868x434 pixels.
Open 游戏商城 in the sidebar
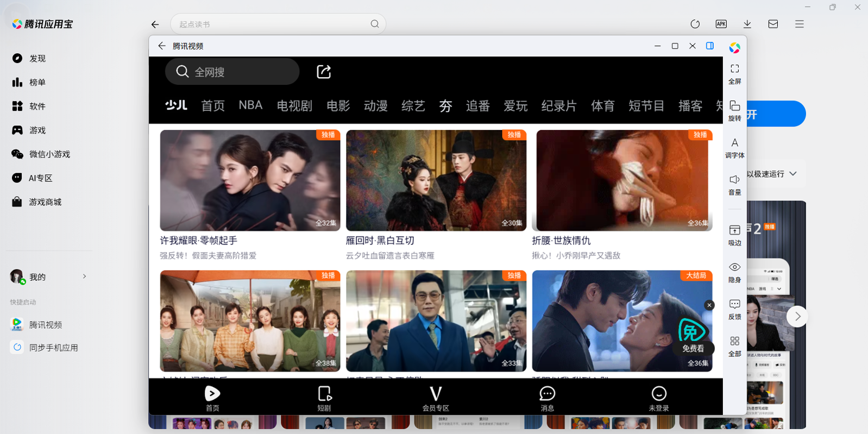click(x=45, y=202)
